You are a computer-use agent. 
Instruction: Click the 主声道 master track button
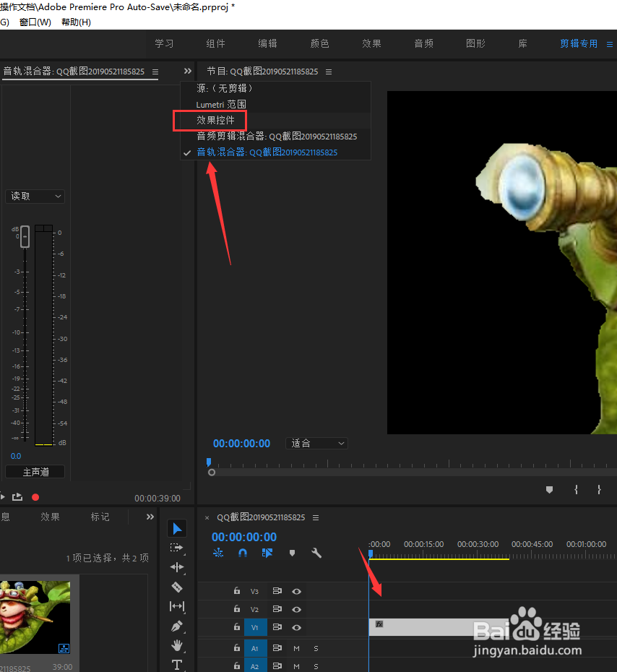click(x=35, y=472)
